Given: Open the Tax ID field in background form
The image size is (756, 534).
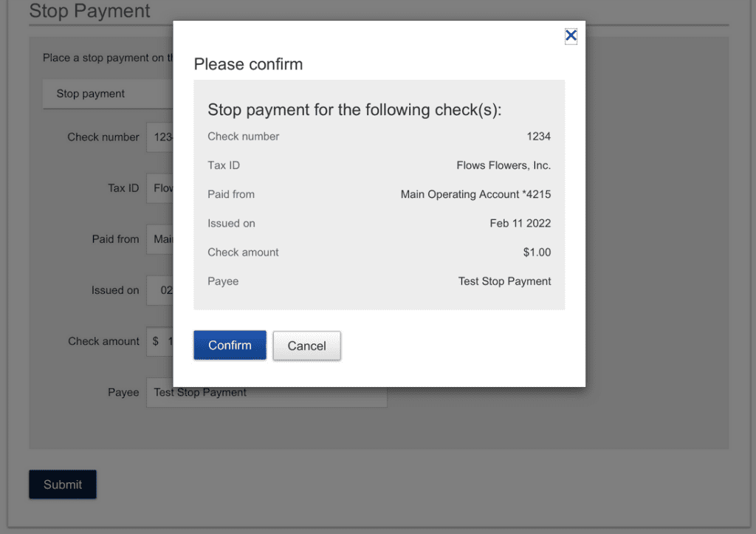Looking at the screenshot, I should click(159, 188).
